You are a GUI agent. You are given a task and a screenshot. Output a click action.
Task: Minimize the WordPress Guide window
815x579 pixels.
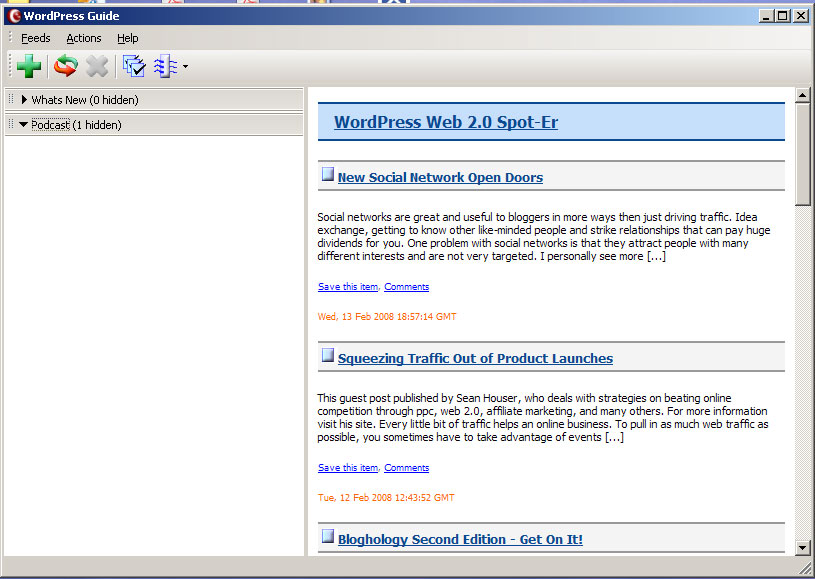(x=766, y=16)
